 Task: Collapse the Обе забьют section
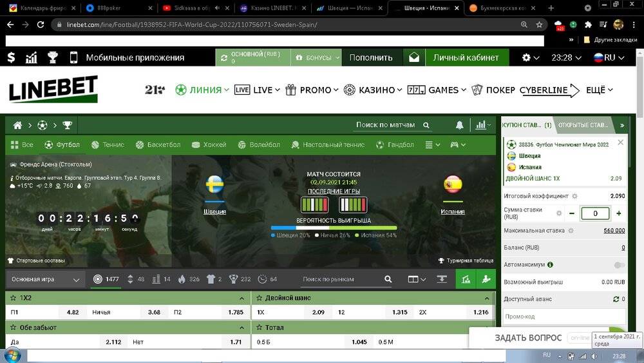tap(241, 328)
